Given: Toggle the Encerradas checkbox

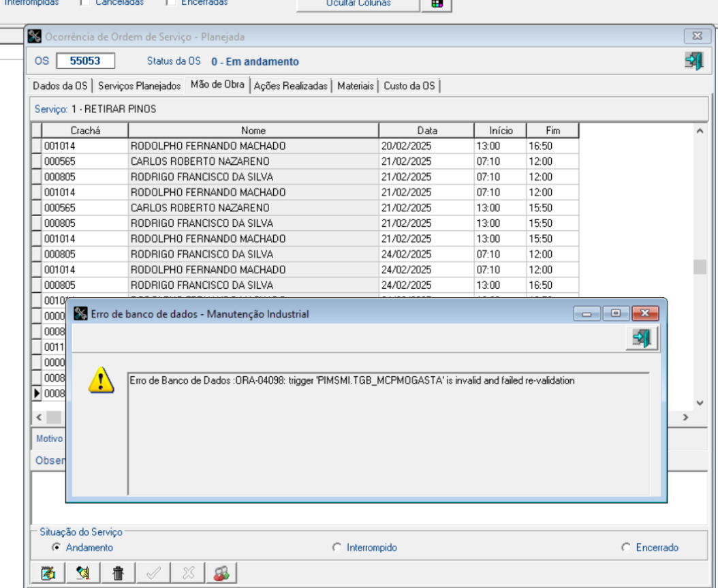Looking at the screenshot, I should click(x=171, y=3).
